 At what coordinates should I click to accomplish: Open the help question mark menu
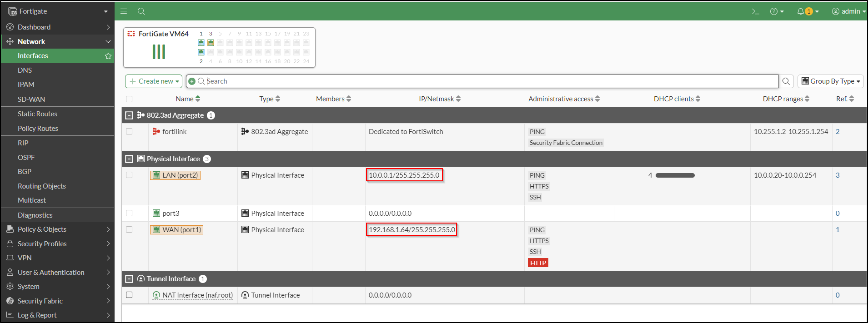click(x=777, y=11)
